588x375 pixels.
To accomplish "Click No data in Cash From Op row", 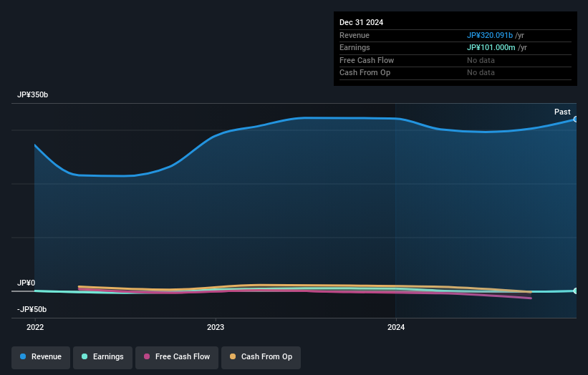I will pos(481,73).
